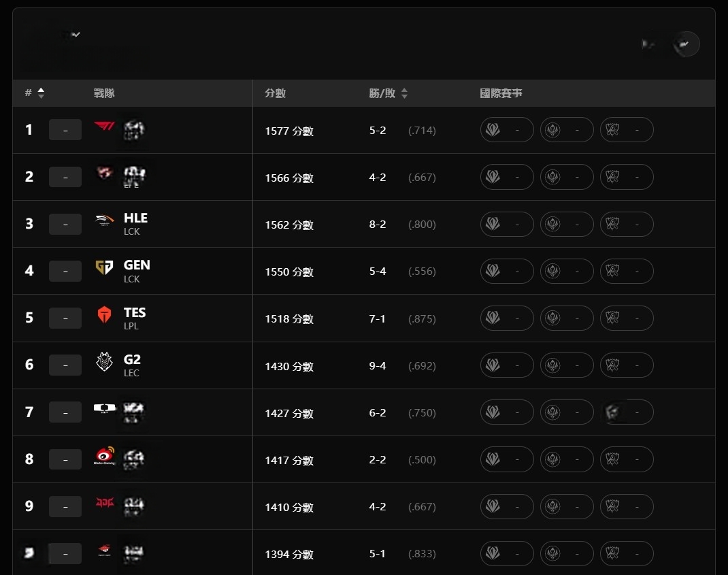The height and width of the screenshot is (575, 728).
Task: Open the G2 samurai logo
Action: 104,361
